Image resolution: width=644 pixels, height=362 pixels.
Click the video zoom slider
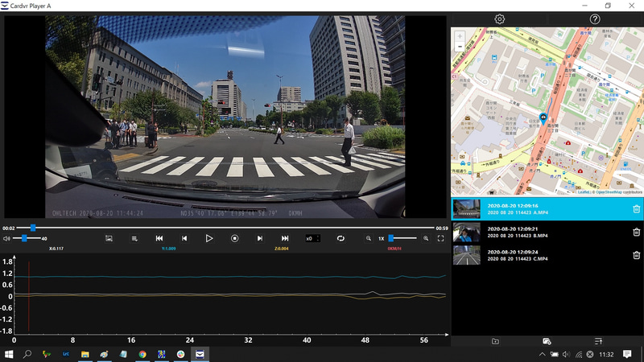402,238
